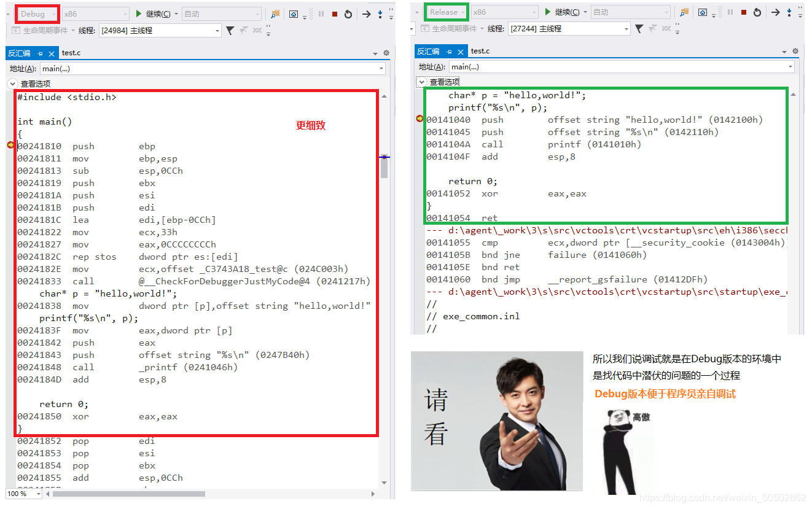Click the thread filter funnel icon in Debug window

230,30
